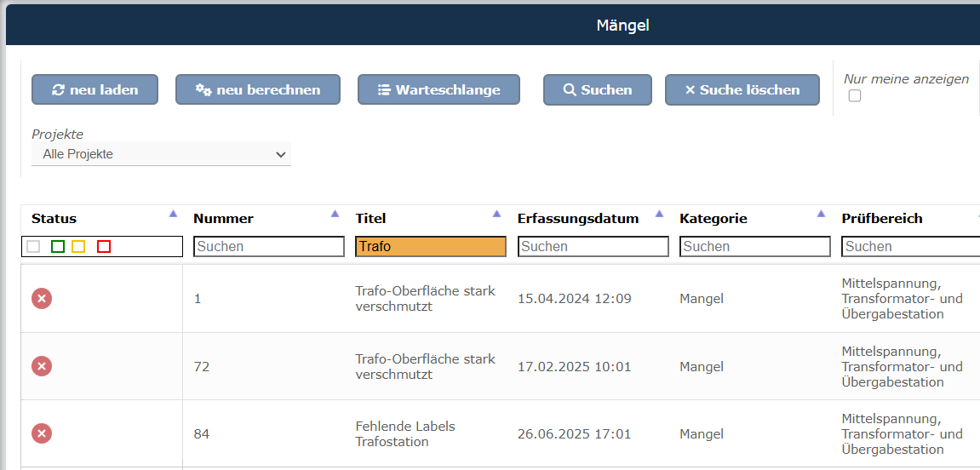
Task: Click the 'neu berechnen' button
Action: 258,89
